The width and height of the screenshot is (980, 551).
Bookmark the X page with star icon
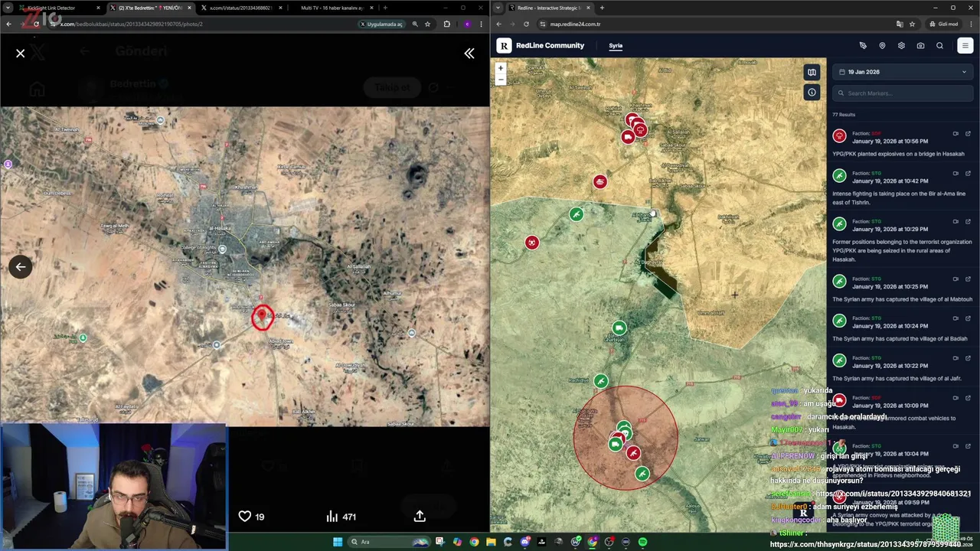(x=427, y=24)
